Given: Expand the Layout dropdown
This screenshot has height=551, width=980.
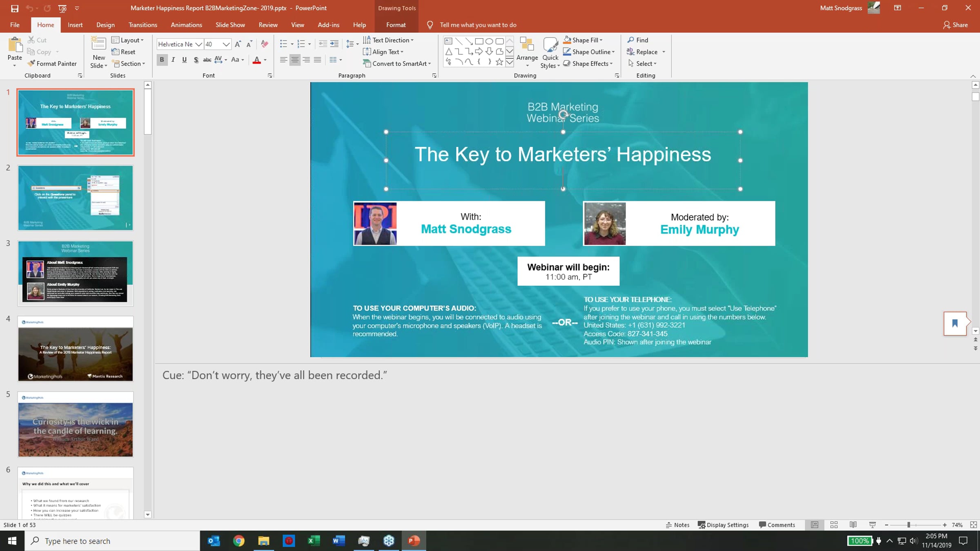Looking at the screenshot, I should (142, 40).
